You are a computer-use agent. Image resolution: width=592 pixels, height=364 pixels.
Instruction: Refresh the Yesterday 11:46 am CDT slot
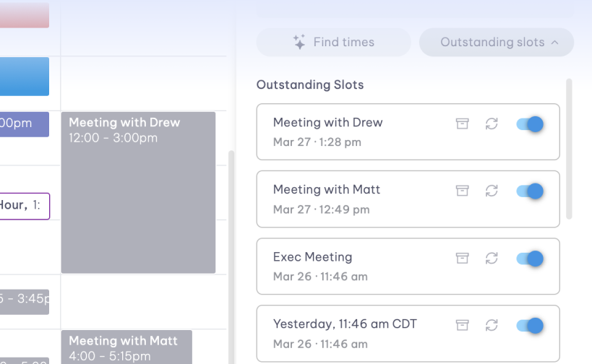492,325
